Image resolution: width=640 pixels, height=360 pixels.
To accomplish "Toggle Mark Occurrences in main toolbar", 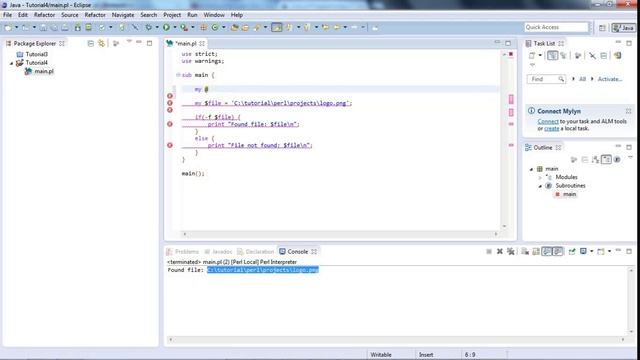I will click(x=276, y=27).
